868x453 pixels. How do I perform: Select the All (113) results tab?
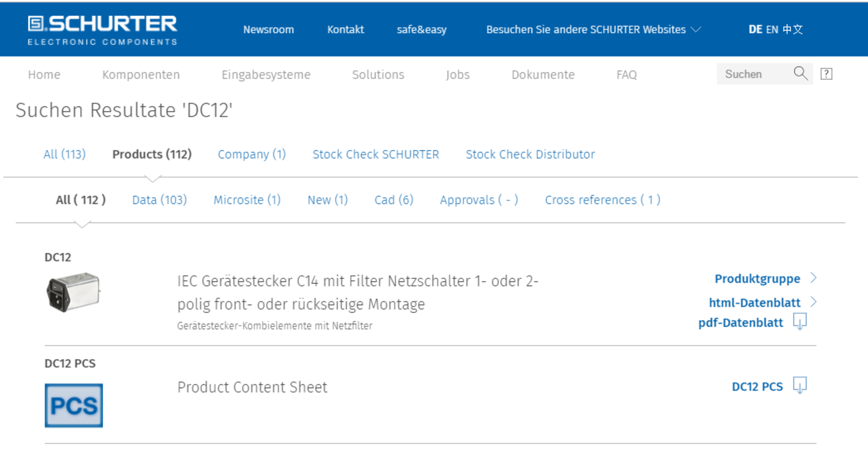click(64, 154)
